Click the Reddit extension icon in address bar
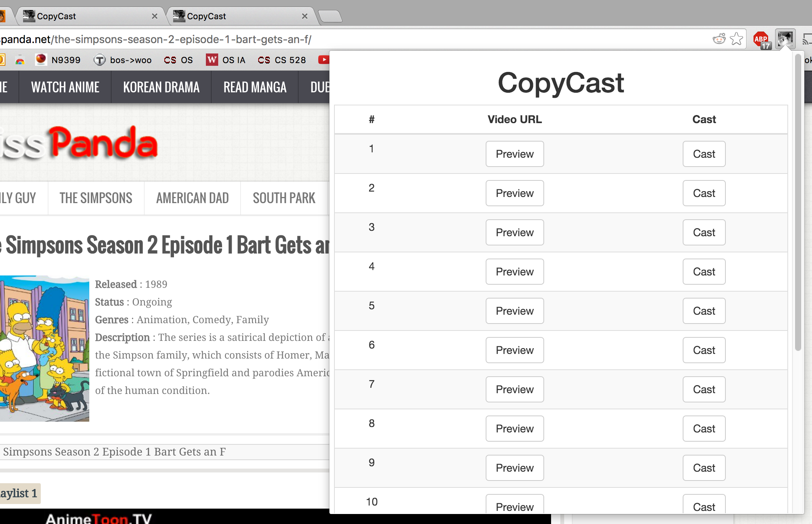 pyautogui.click(x=719, y=39)
